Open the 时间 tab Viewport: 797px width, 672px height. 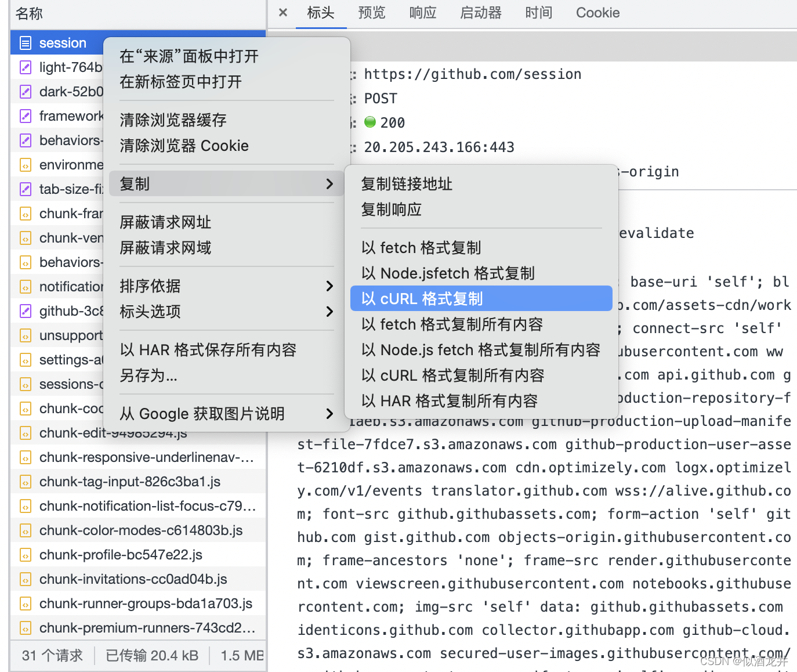[x=539, y=13]
